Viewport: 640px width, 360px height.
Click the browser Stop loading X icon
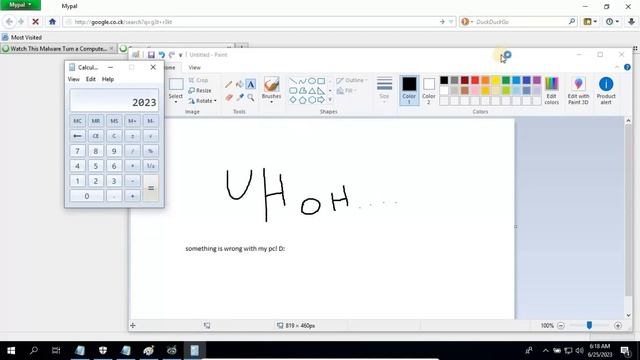36,22
